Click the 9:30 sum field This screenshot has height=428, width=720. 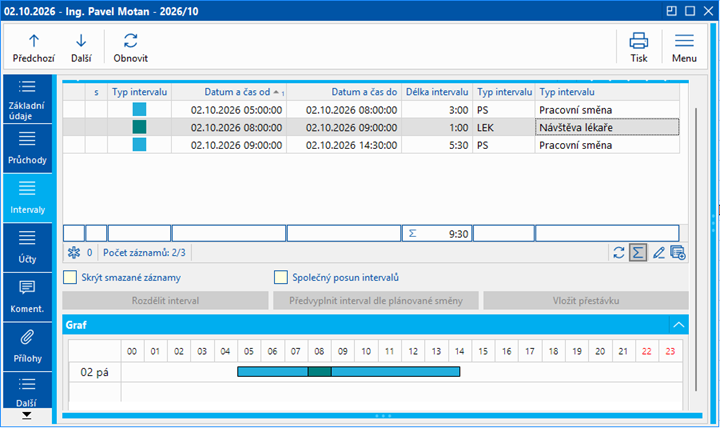[437, 234]
